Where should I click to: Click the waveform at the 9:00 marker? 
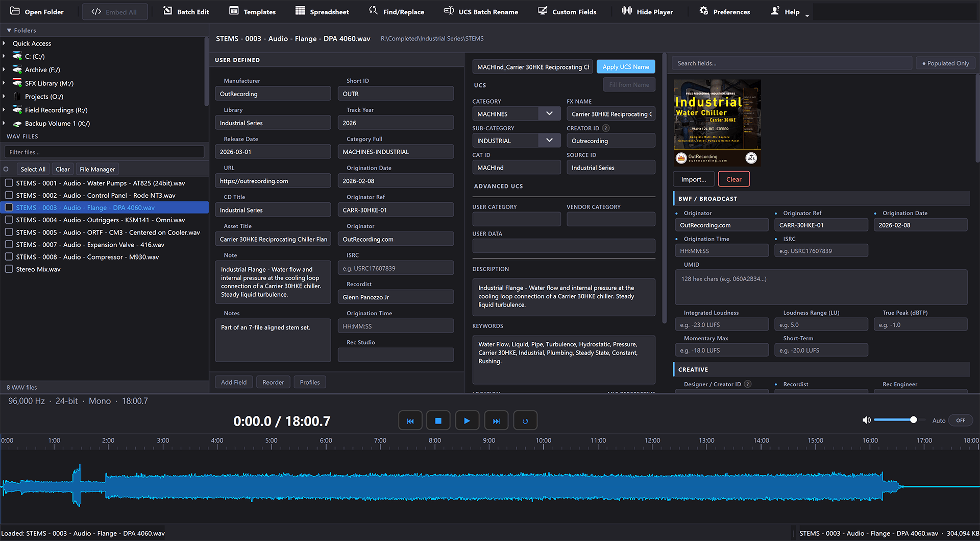coord(489,486)
